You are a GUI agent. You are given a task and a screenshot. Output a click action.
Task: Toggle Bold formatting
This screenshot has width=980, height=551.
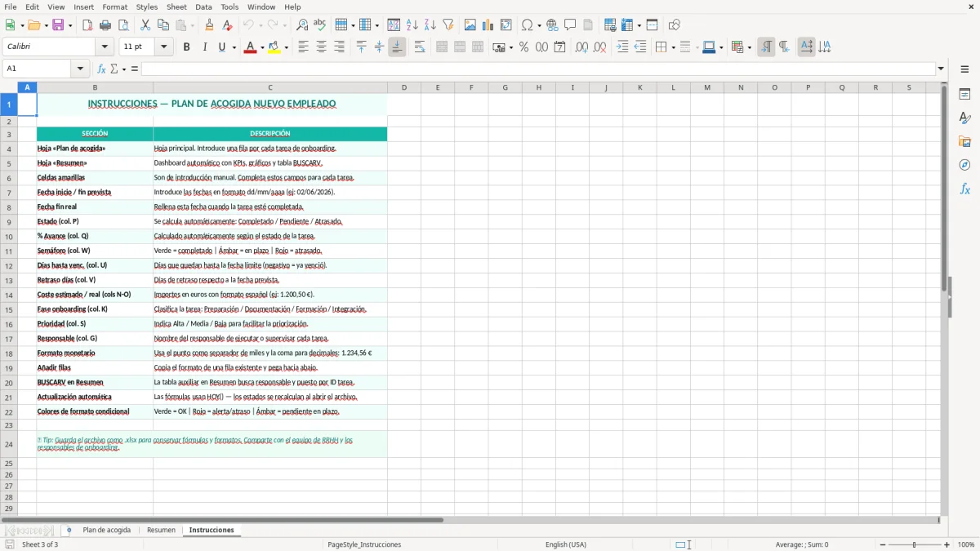coord(186,47)
